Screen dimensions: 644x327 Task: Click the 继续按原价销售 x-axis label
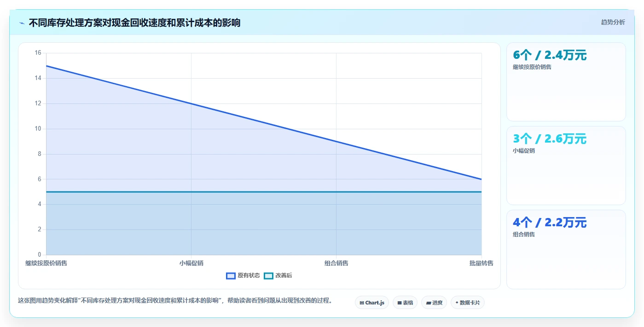point(46,264)
